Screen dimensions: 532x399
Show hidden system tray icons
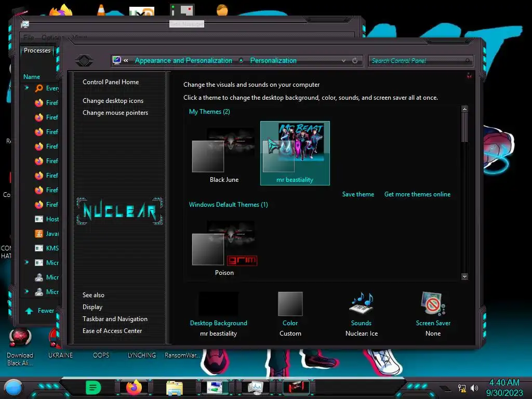click(445, 388)
